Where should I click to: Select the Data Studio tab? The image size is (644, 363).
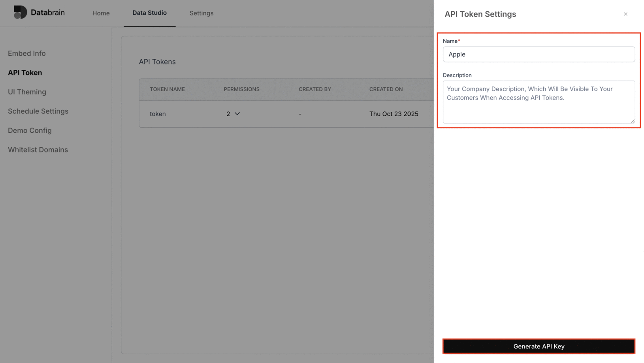[x=149, y=13]
